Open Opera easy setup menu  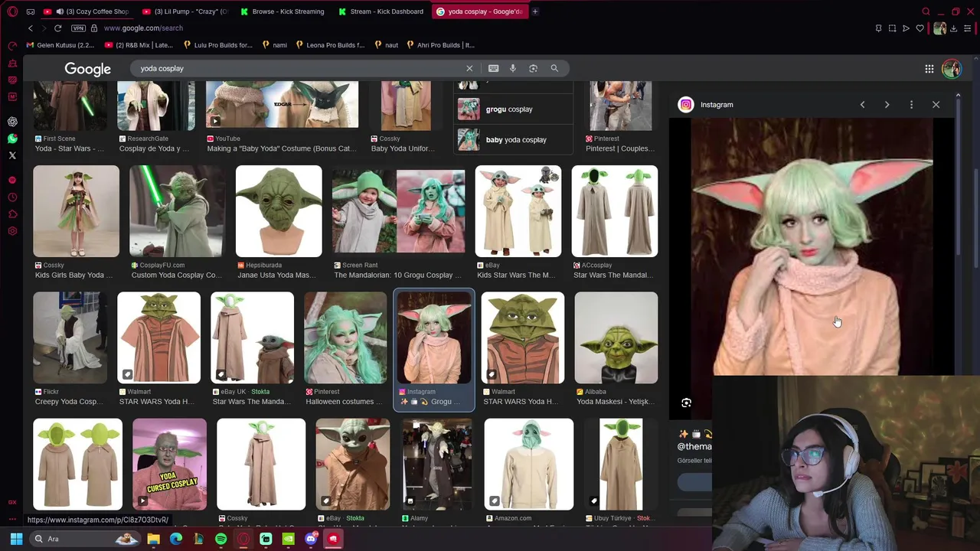click(968, 28)
